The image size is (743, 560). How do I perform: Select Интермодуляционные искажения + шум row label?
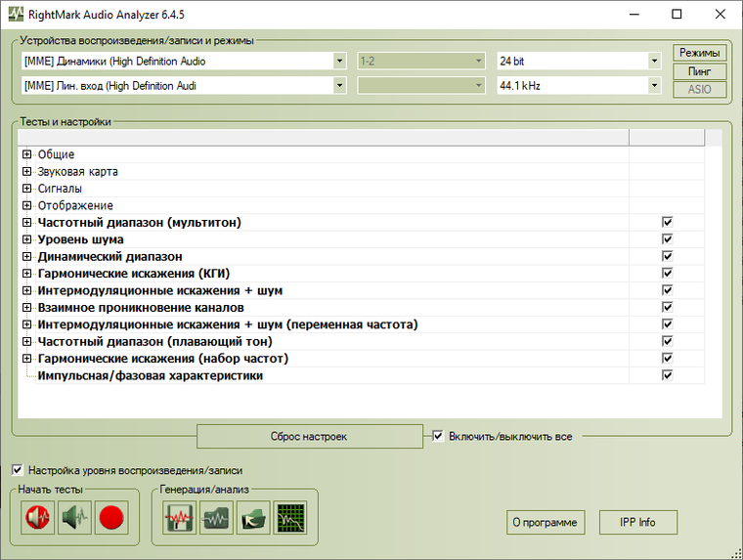click(x=160, y=290)
